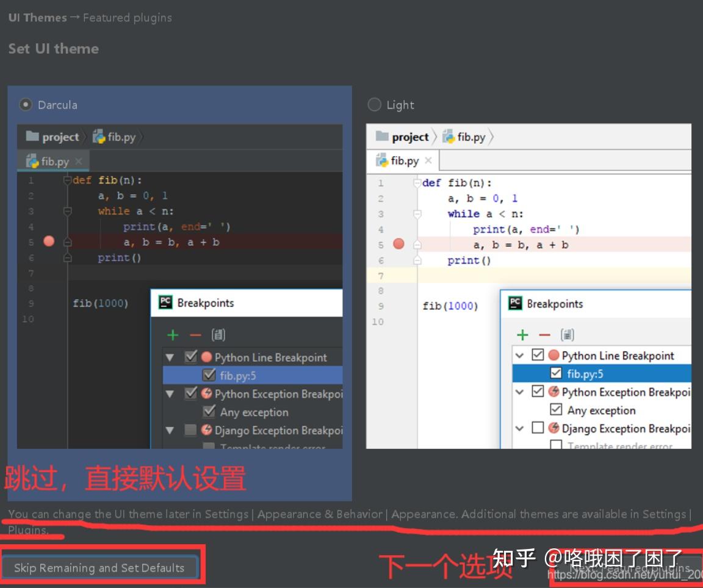Viewport: 703px width, 588px height.
Task: Collapse Django Exception Breakpoint node in Light preview
Action: tap(520, 428)
